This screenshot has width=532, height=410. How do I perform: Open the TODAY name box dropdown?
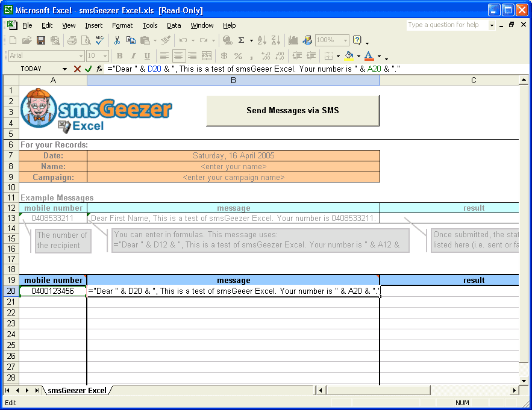pos(64,69)
